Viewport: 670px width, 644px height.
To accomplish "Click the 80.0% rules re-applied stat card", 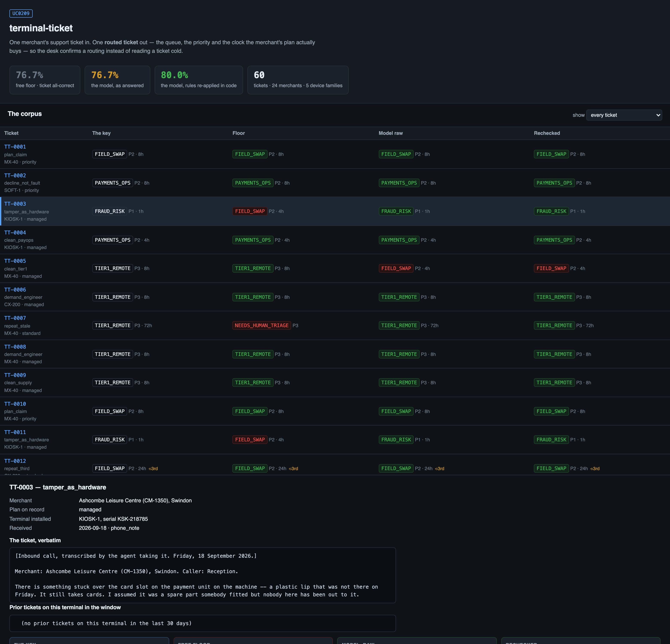I will (199, 80).
